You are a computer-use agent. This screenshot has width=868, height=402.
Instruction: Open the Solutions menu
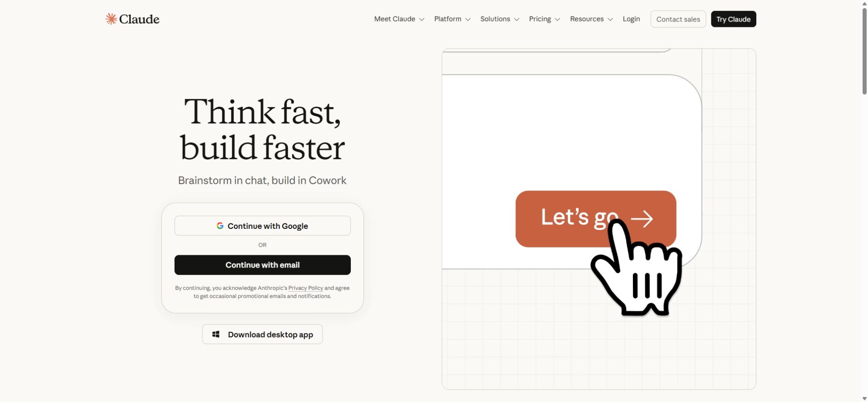(x=500, y=19)
